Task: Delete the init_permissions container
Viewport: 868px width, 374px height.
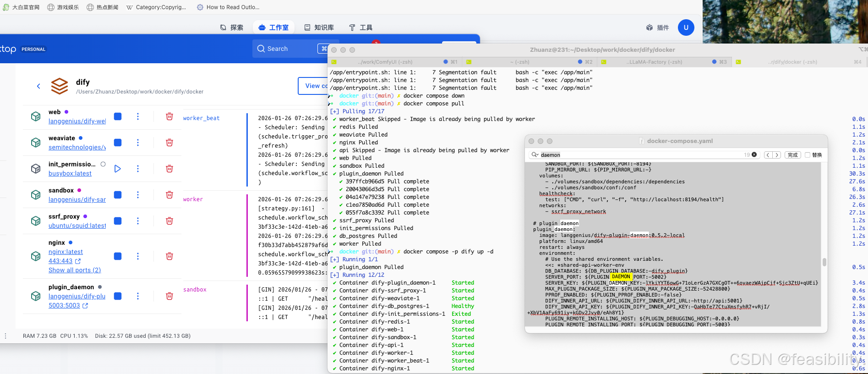Action: (169, 169)
